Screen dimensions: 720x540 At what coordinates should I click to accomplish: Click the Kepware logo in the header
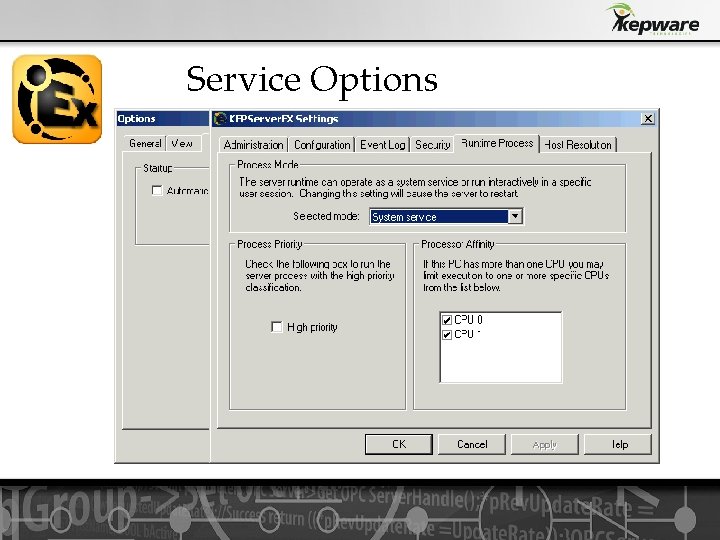click(x=654, y=19)
